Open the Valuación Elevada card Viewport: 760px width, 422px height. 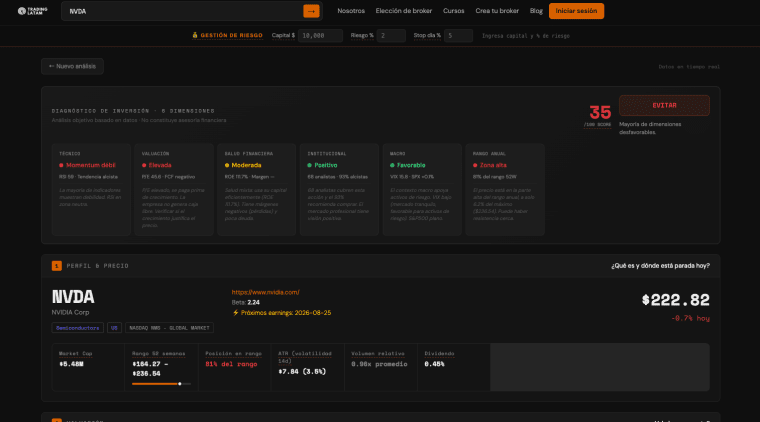pyautogui.click(x=174, y=189)
